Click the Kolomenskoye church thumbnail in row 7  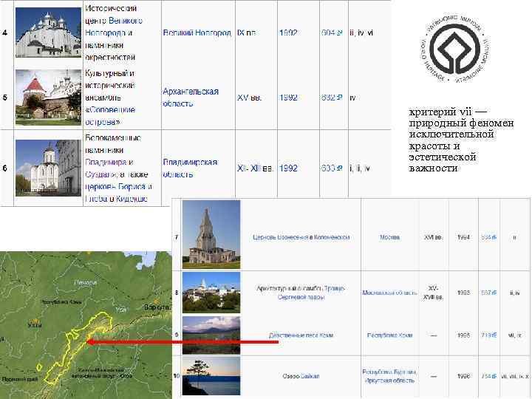[x=211, y=234]
